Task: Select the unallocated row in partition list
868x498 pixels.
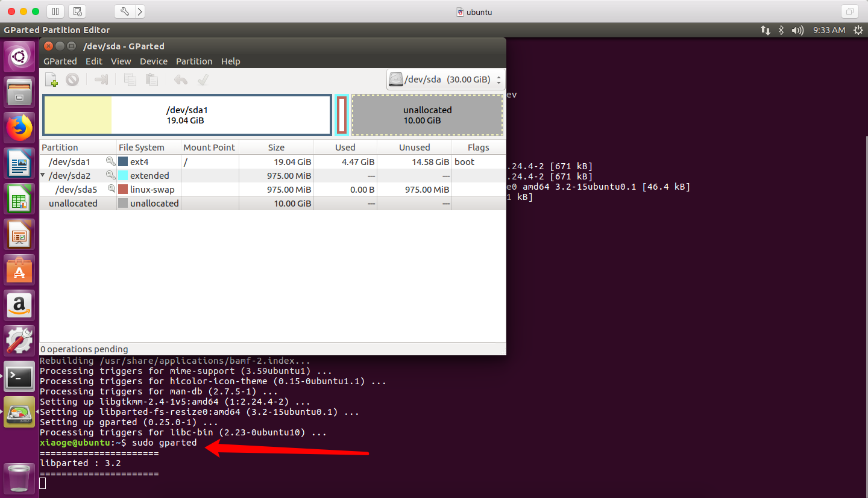Action: coord(272,204)
